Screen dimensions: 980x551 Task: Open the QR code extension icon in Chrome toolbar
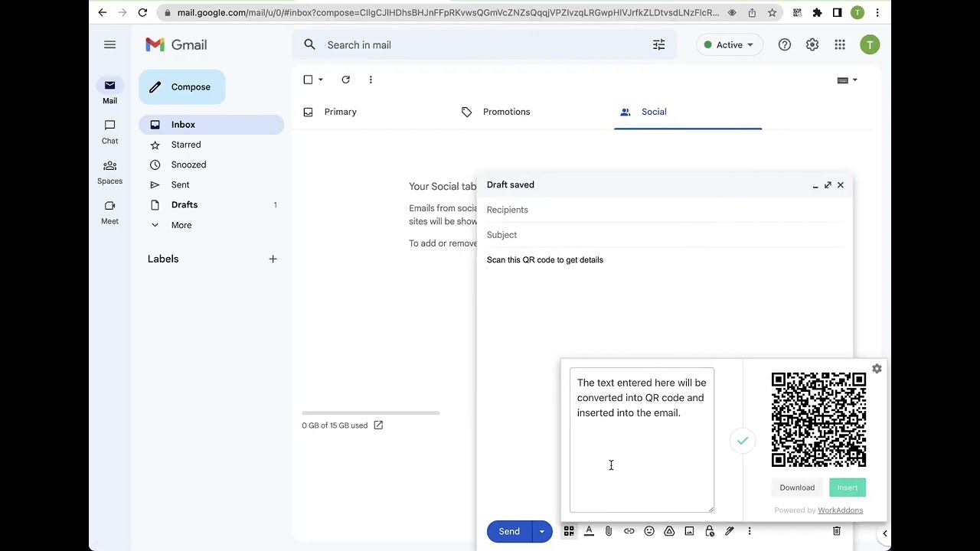797,12
